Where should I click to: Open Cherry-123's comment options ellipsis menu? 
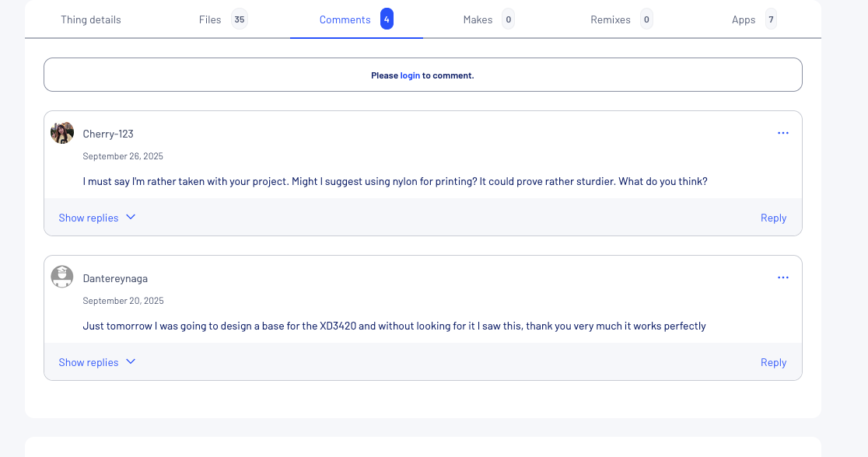pos(782,133)
